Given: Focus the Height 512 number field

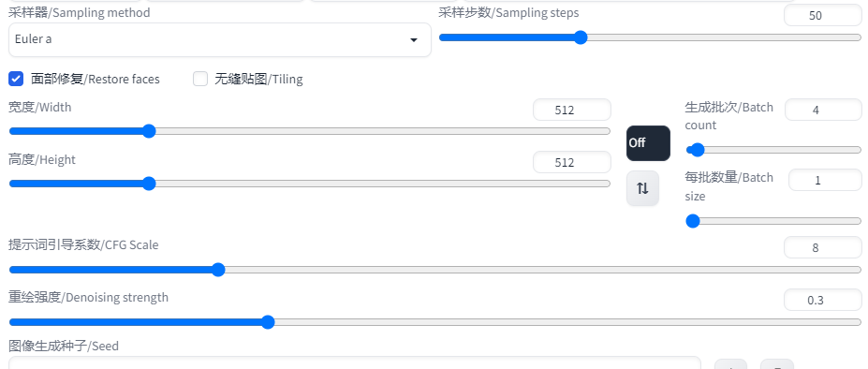Looking at the screenshot, I should [572, 162].
